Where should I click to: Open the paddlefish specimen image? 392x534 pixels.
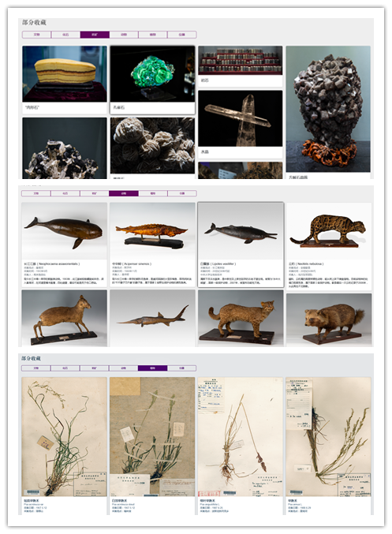click(x=152, y=318)
